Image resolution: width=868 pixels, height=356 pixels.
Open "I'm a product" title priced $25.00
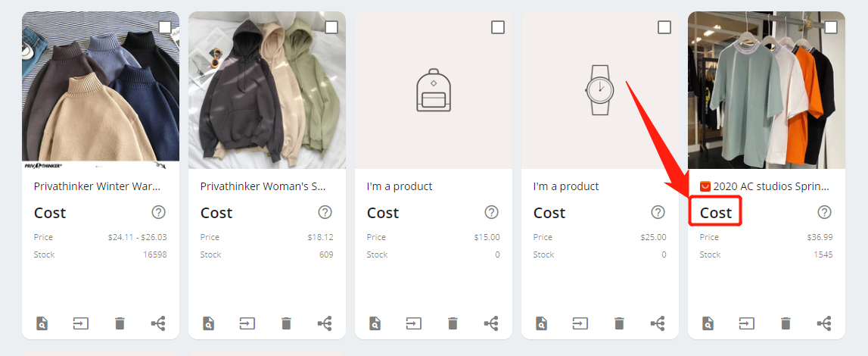pyautogui.click(x=566, y=186)
